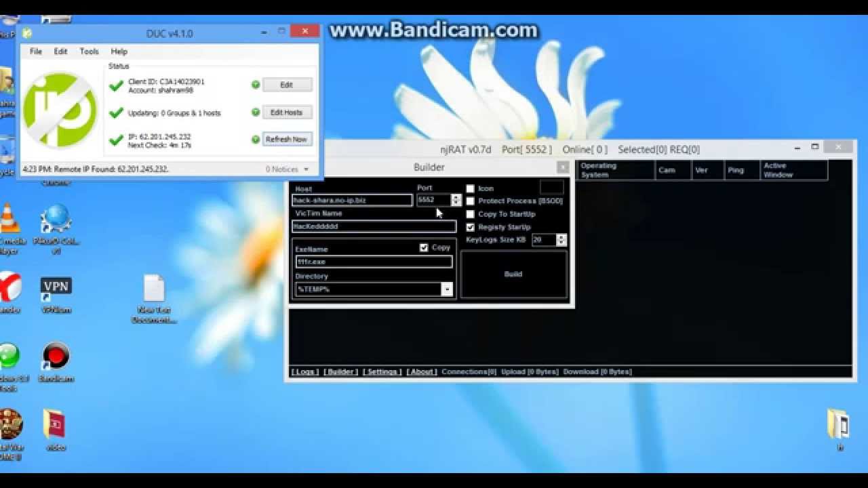This screenshot has width=868, height=488.
Task: Click the green checkmark next to Client ID
Action: [x=116, y=86]
